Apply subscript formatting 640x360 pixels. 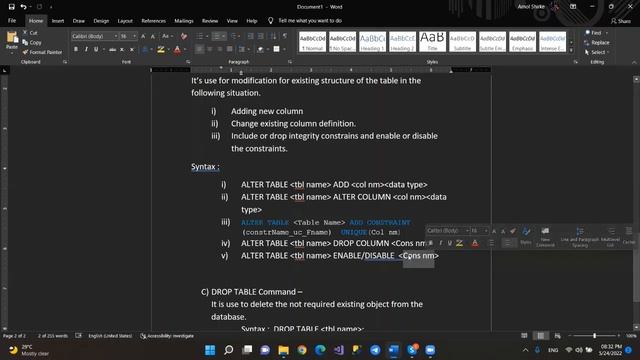[122, 49]
